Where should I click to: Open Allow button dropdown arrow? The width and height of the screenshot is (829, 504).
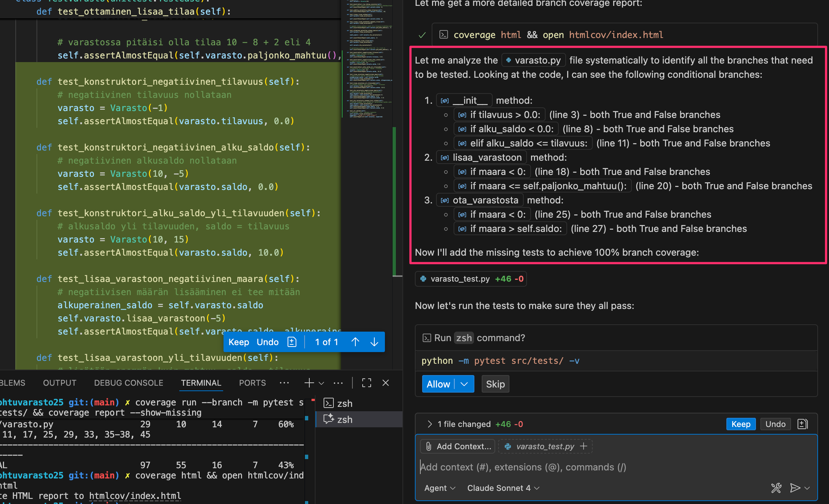pos(464,384)
